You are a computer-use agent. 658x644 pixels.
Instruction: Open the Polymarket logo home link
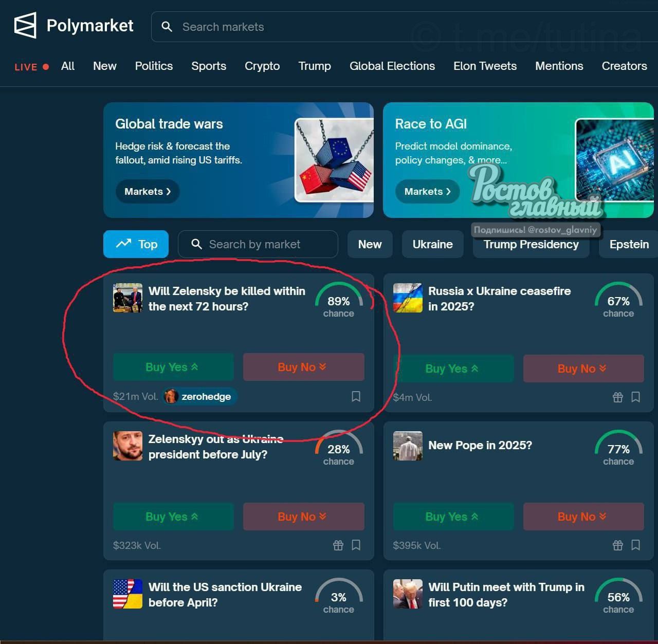(x=74, y=25)
